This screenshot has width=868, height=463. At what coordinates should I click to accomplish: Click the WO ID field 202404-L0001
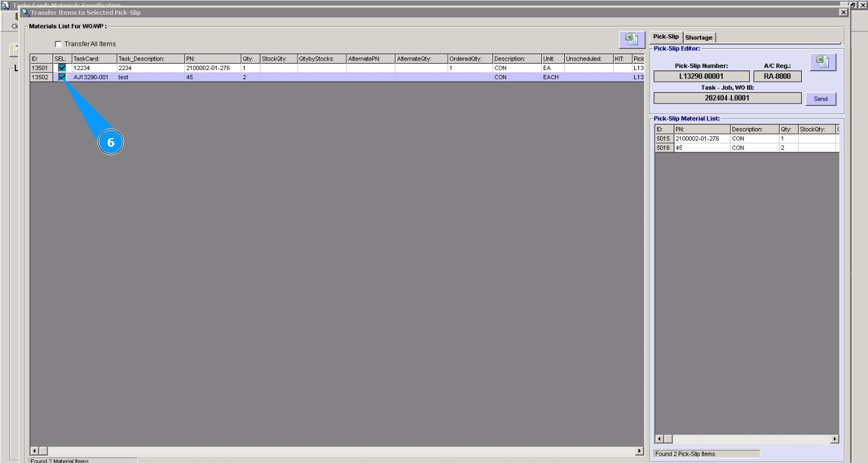coord(728,98)
